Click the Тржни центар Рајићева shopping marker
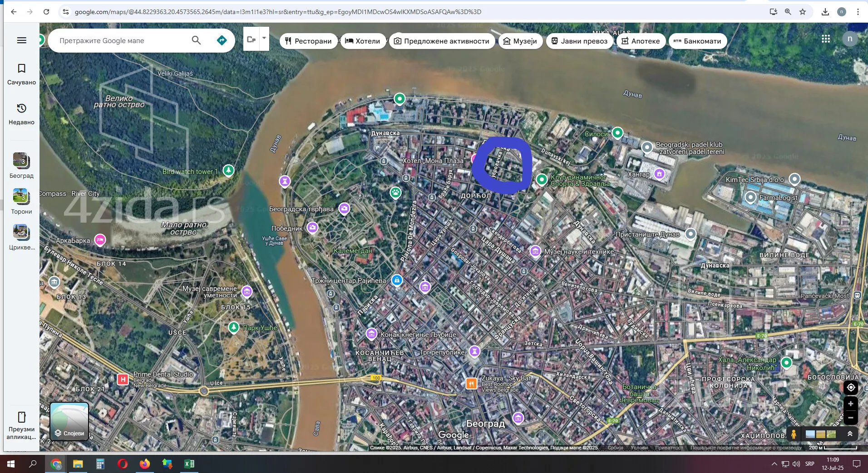Image resolution: width=868 pixels, height=473 pixels. point(397,280)
